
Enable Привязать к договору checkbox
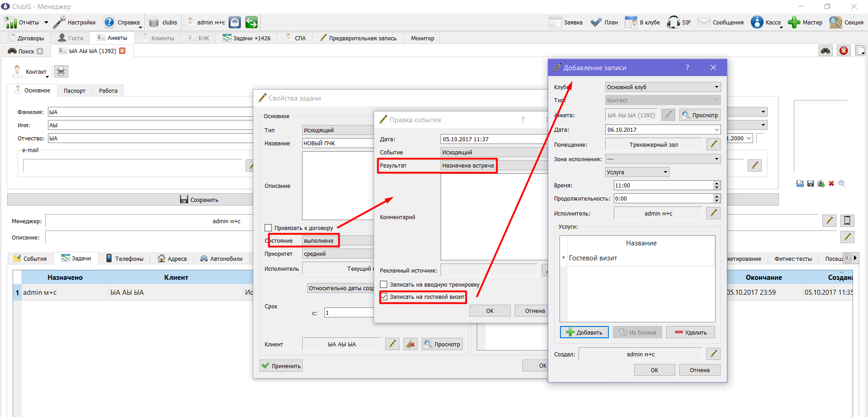click(268, 228)
